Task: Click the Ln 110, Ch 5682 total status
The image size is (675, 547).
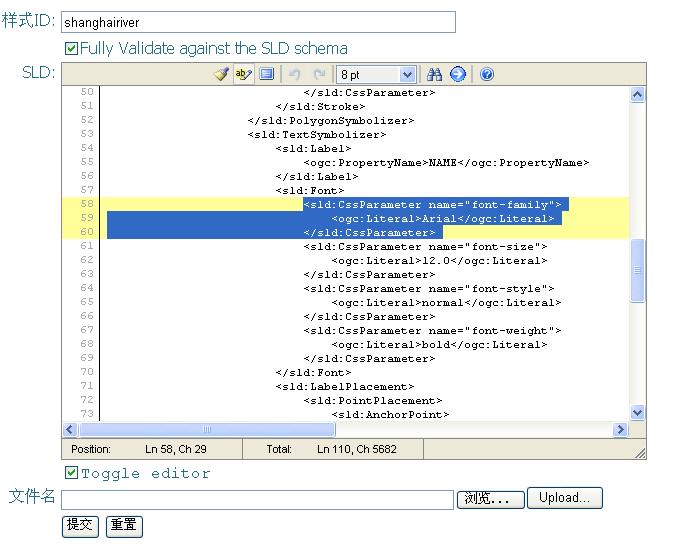Action: (356, 449)
